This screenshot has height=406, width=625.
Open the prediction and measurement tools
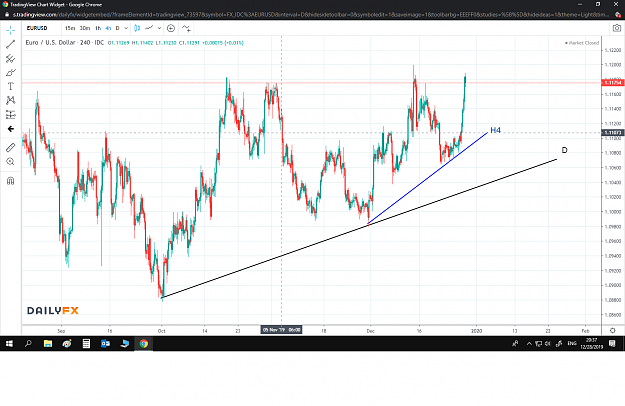[x=10, y=115]
